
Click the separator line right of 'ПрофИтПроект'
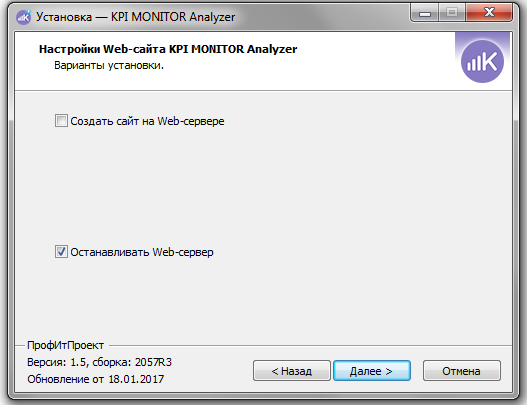[310, 345]
